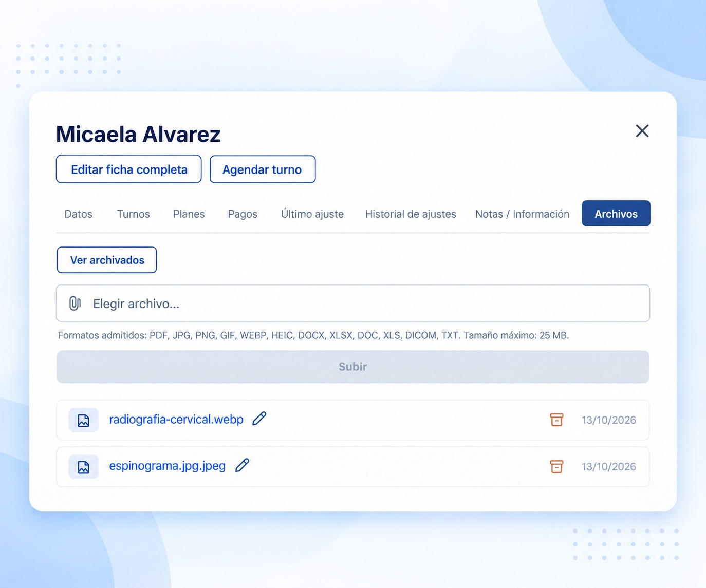Go to the Planes tab
The height and width of the screenshot is (588, 706).
tap(189, 214)
